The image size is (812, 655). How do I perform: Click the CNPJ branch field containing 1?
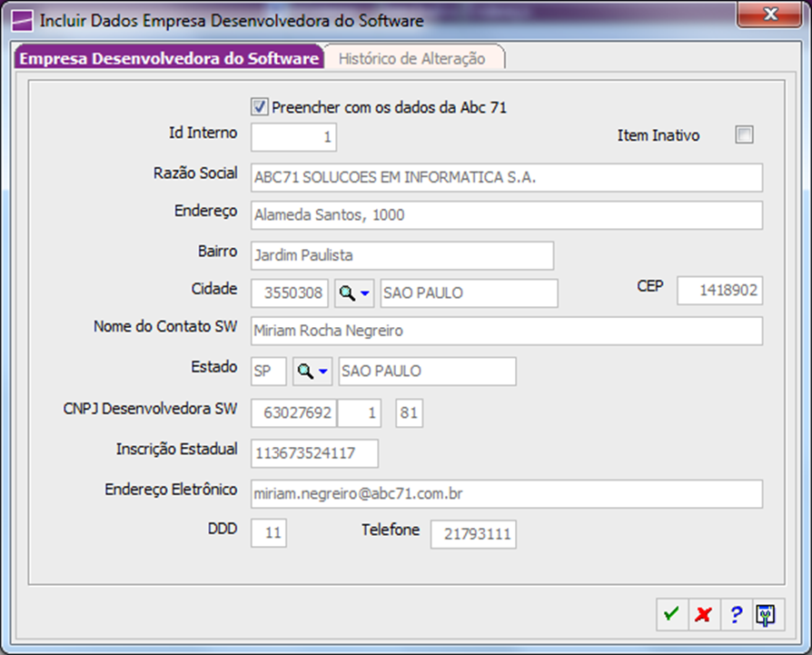tap(360, 413)
